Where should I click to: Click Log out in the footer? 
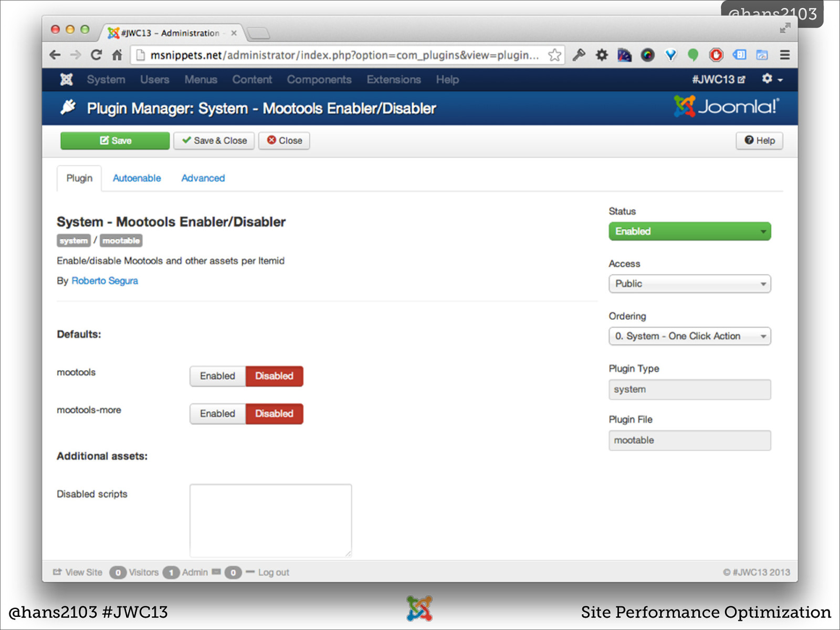pyautogui.click(x=273, y=572)
